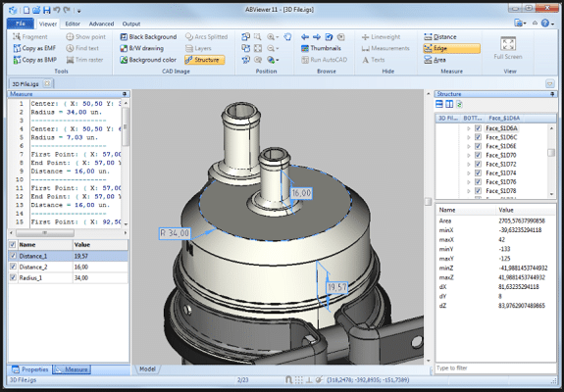Close the 3D File.igs document tab
The height and width of the screenshot is (392, 564).
(x=47, y=83)
